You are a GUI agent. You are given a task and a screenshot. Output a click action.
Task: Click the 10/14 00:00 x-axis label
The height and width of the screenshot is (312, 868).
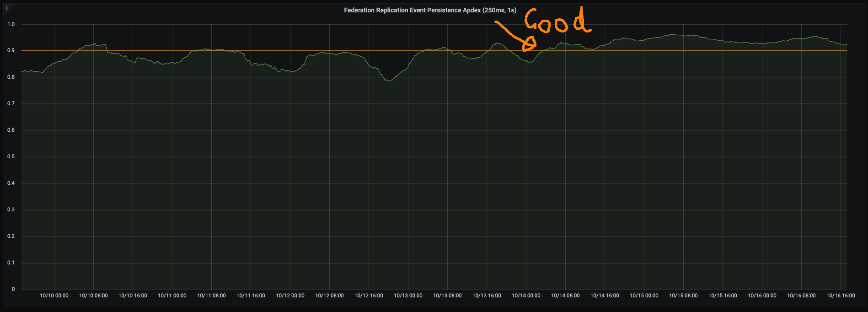[x=526, y=296]
